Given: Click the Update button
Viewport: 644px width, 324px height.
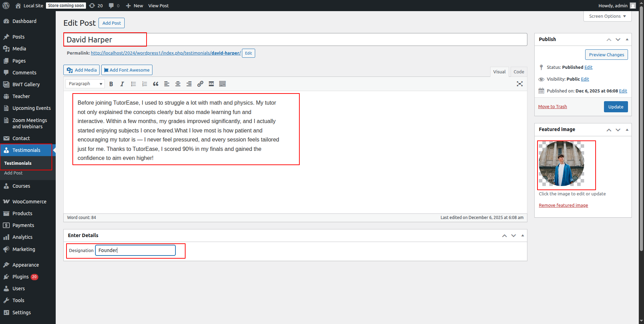Looking at the screenshot, I should pyautogui.click(x=615, y=107).
